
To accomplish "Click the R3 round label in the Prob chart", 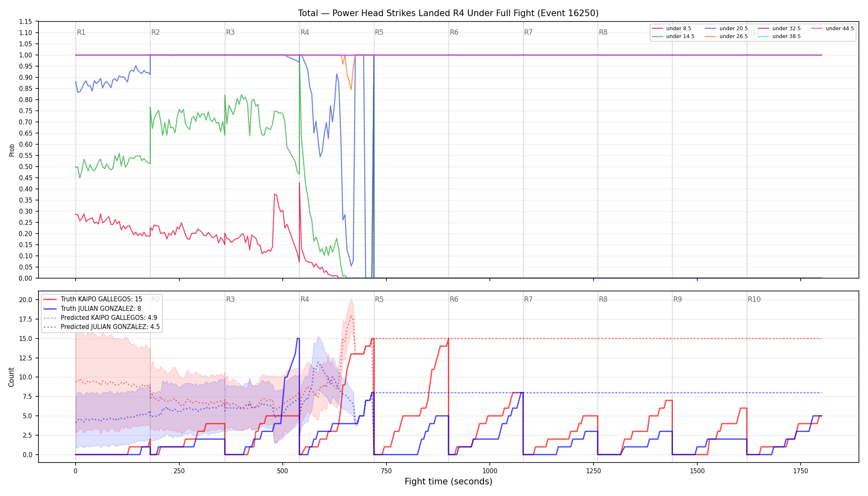I will pos(230,32).
